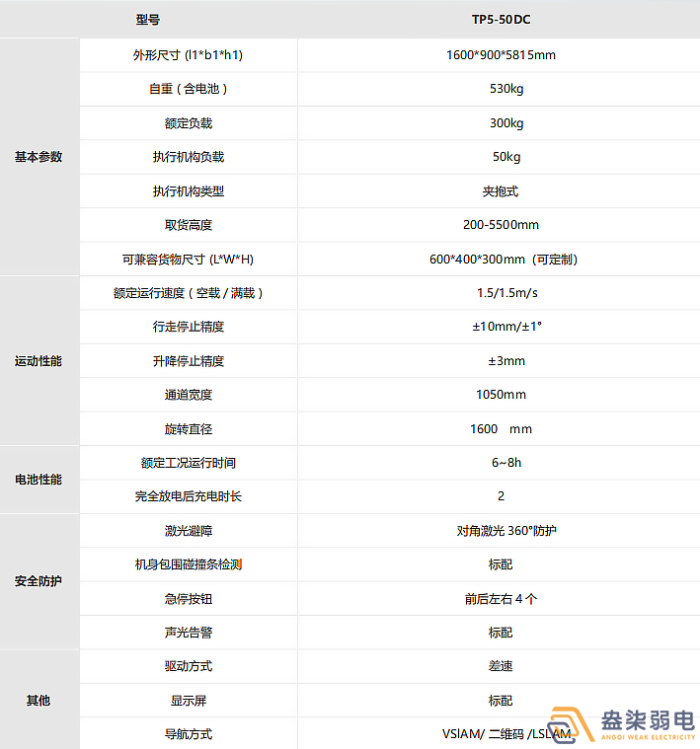Select the 运动性能 category cell
This screenshot has height=749, width=700.
[39, 361]
